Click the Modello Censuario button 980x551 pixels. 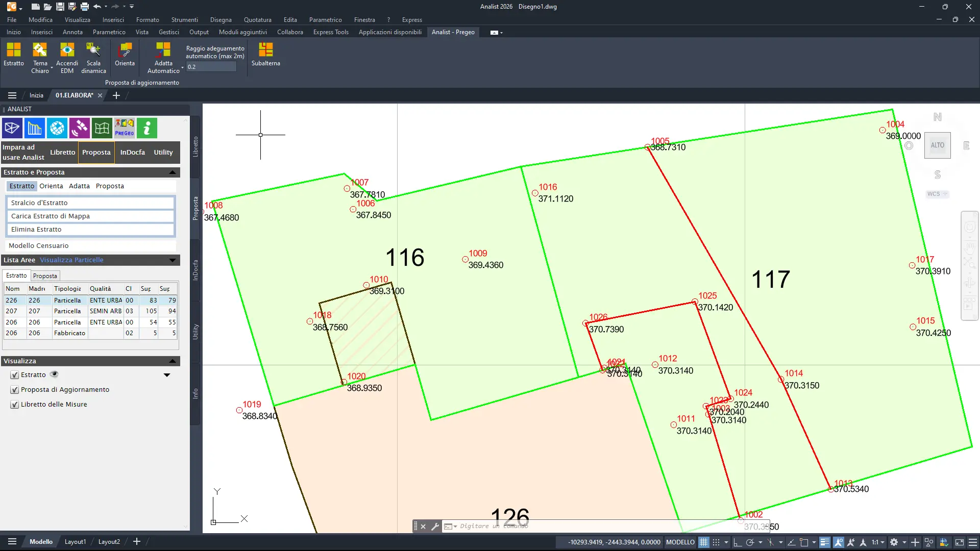tap(39, 245)
